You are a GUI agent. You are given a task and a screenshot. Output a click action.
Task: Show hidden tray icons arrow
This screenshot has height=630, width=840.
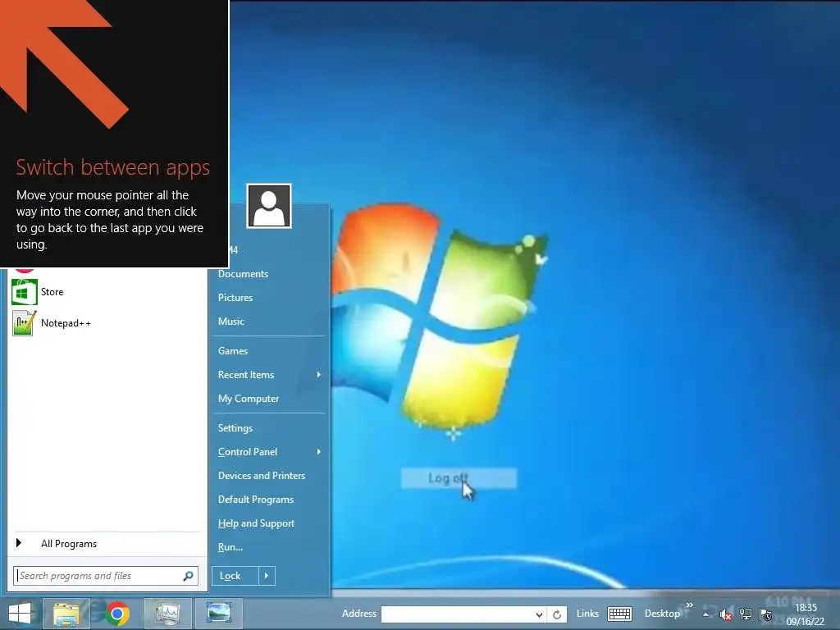[706, 614]
